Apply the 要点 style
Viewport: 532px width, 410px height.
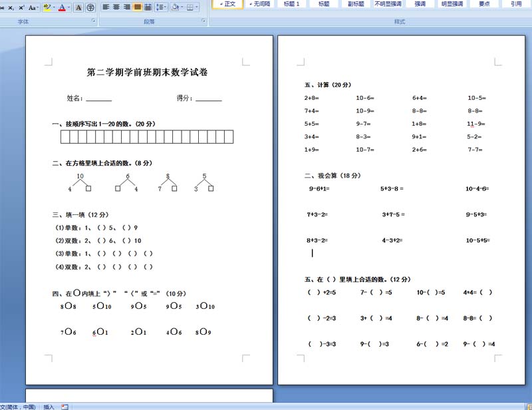tap(484, 4)
